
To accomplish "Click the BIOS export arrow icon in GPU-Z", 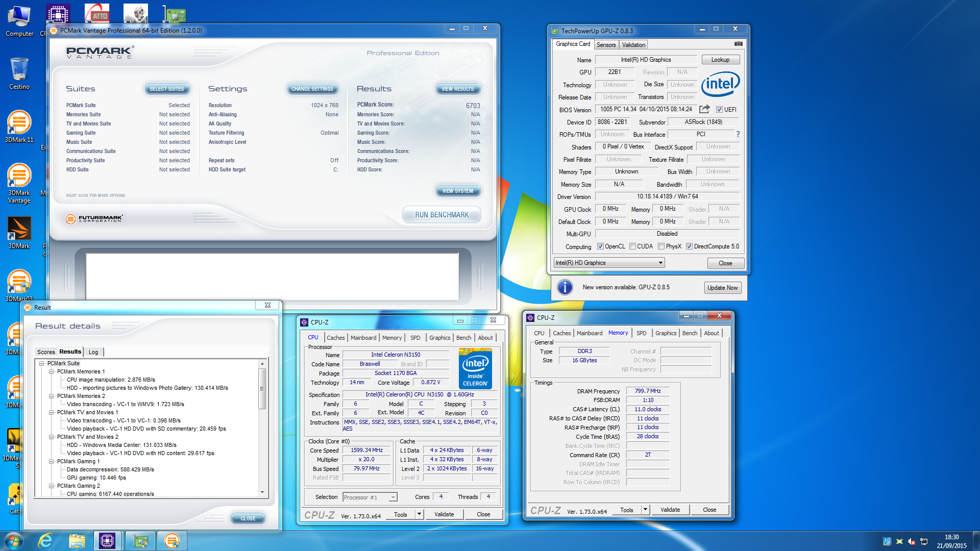I will pyautogui.click(x=704, y=109).
